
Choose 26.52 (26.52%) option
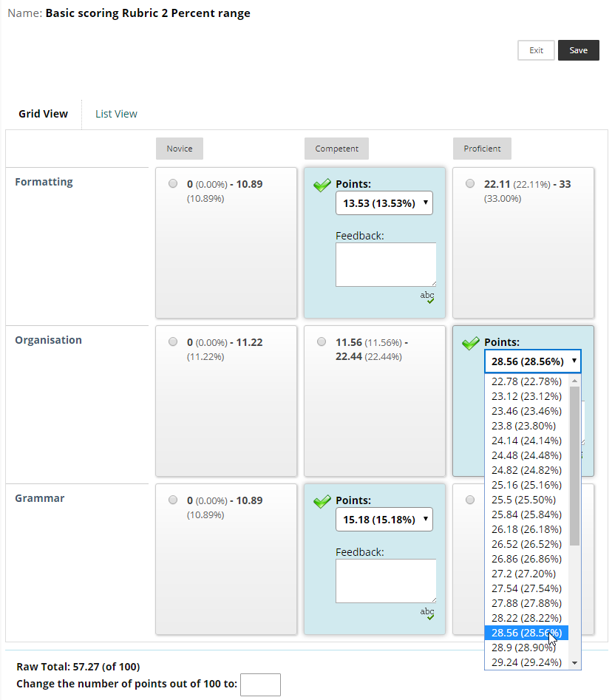[526, 544]
